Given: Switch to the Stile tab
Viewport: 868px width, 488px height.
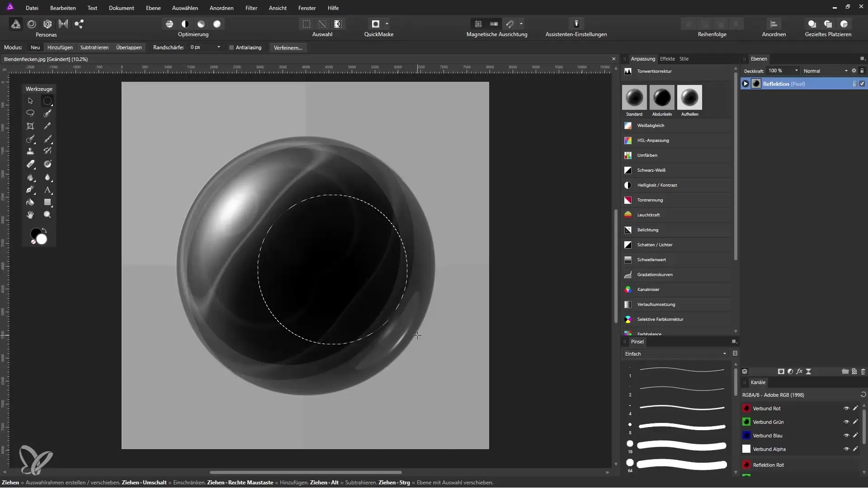Looking at the screenshot, I should [x=684, y=59].
